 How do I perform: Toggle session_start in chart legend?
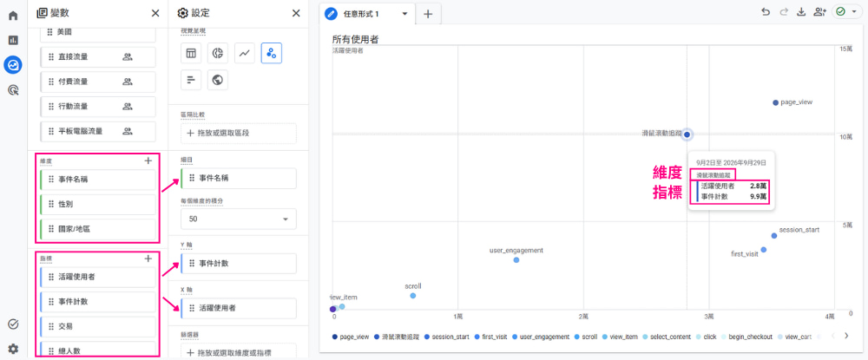[446, 337]
